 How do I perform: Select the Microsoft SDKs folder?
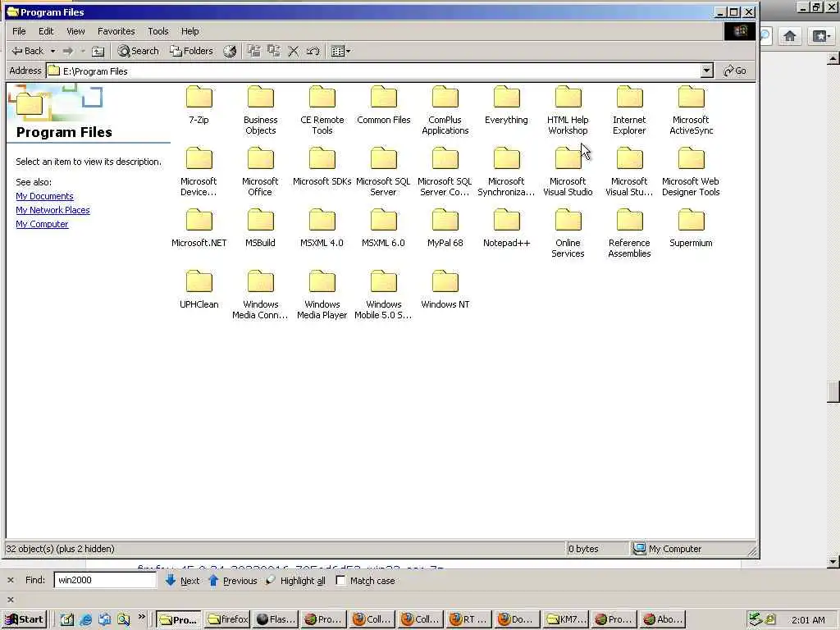322,167
